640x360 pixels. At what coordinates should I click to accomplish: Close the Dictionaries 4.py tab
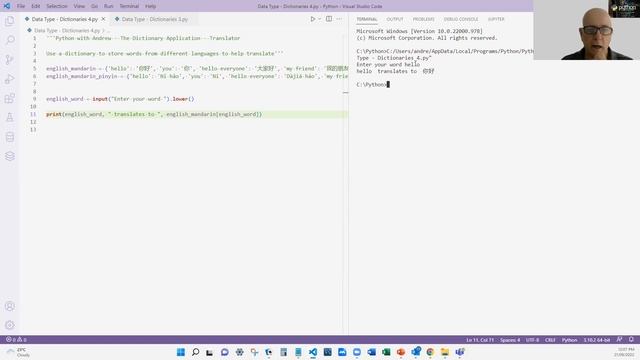[103, 19]
